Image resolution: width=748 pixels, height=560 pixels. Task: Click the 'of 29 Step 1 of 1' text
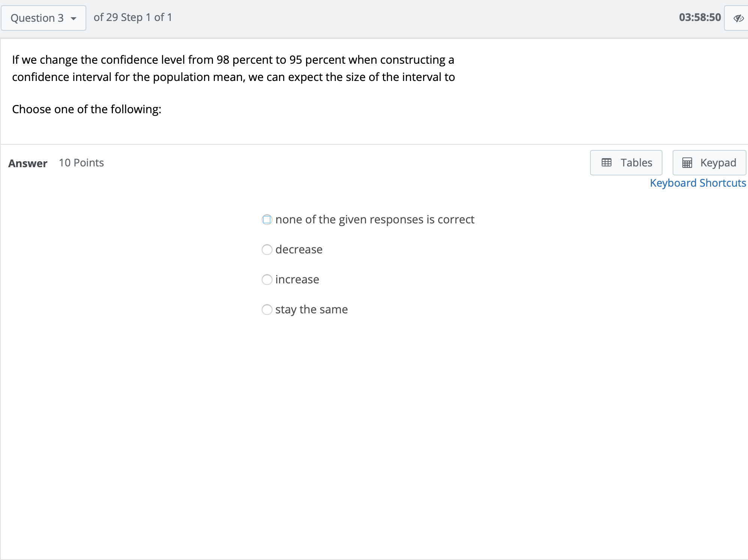[133, 17]
